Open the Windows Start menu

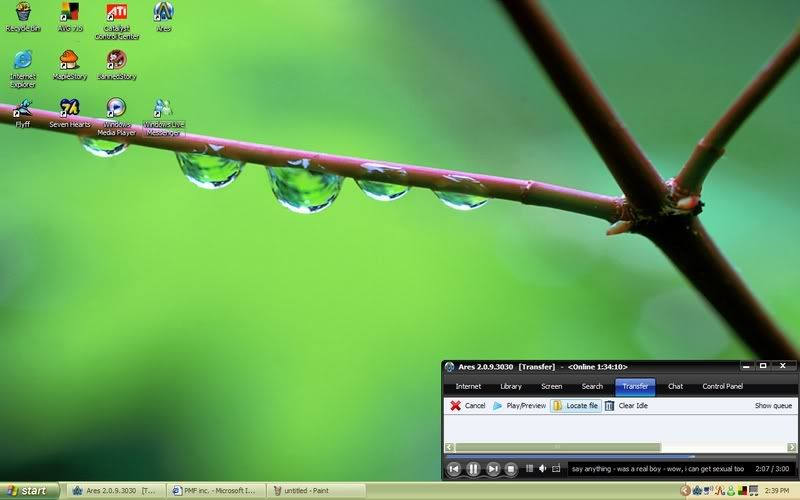28,491
